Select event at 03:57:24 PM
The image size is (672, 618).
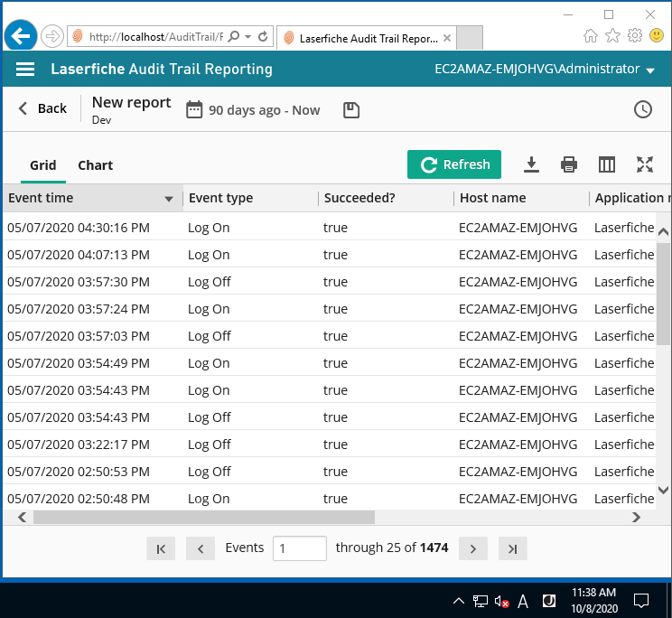[329, 309]
